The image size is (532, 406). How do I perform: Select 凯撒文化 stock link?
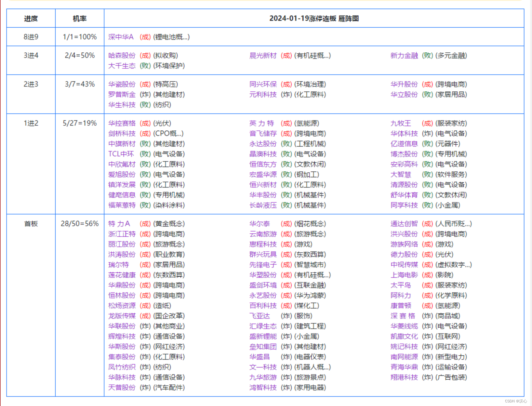tap(404, 336)
